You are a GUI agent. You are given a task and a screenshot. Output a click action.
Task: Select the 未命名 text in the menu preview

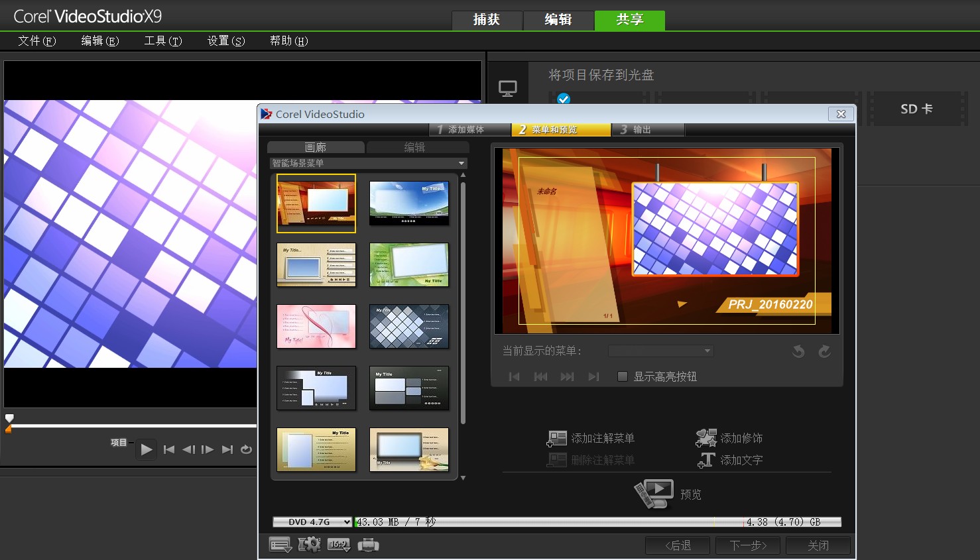547,192
